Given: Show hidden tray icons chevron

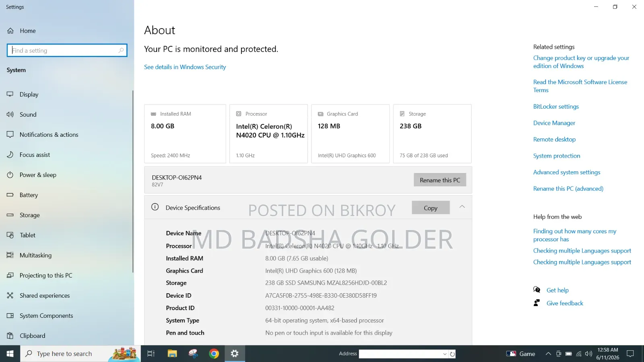Looking at the screenshot, I should (548, 354).
